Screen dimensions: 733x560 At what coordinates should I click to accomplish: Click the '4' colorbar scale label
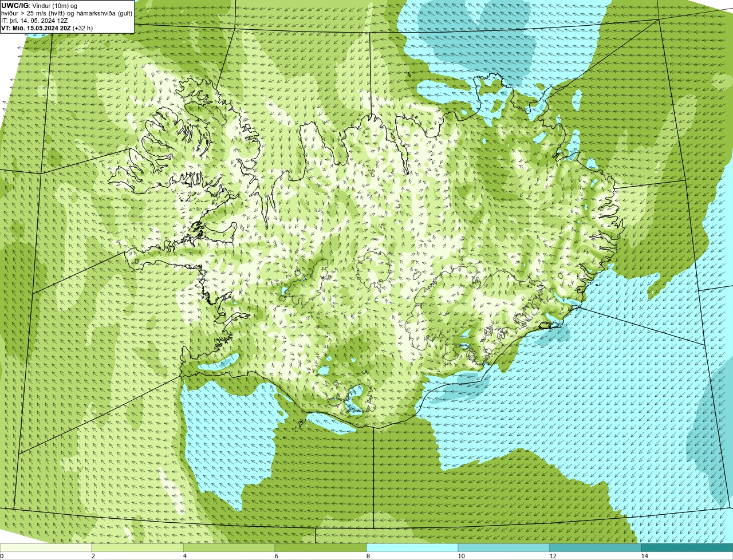184,556
